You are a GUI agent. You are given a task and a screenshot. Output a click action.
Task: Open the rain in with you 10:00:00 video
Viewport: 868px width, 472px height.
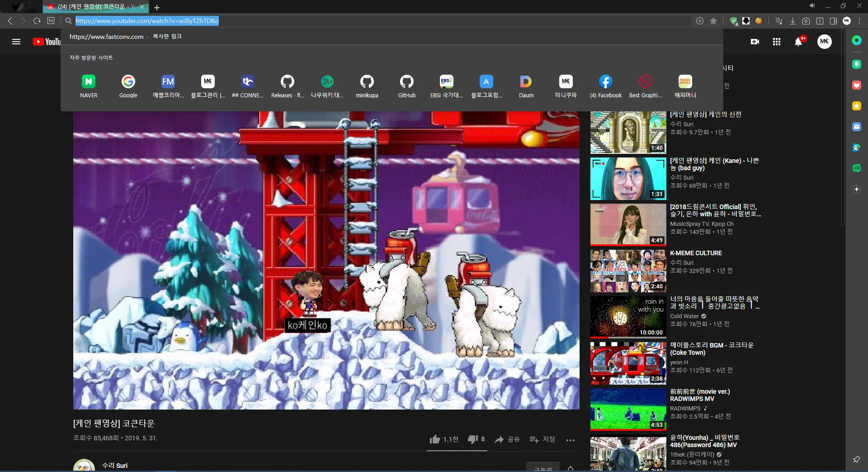coord(628,317)
